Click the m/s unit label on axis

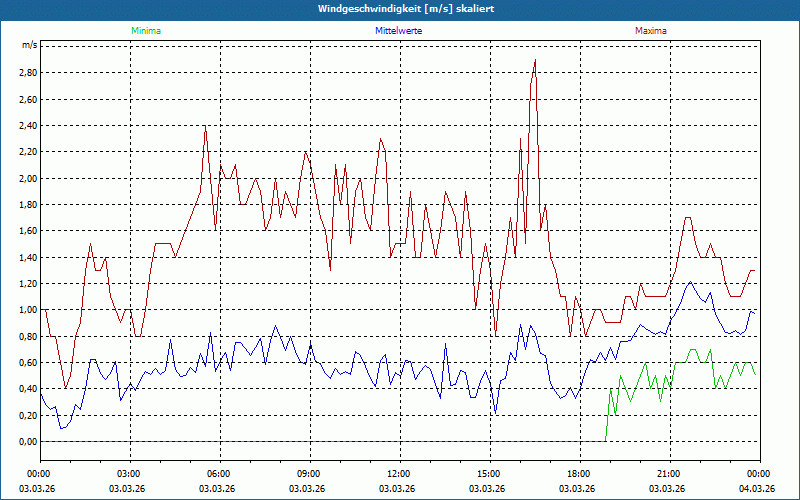pyautogui.click(x=30, y=45)
